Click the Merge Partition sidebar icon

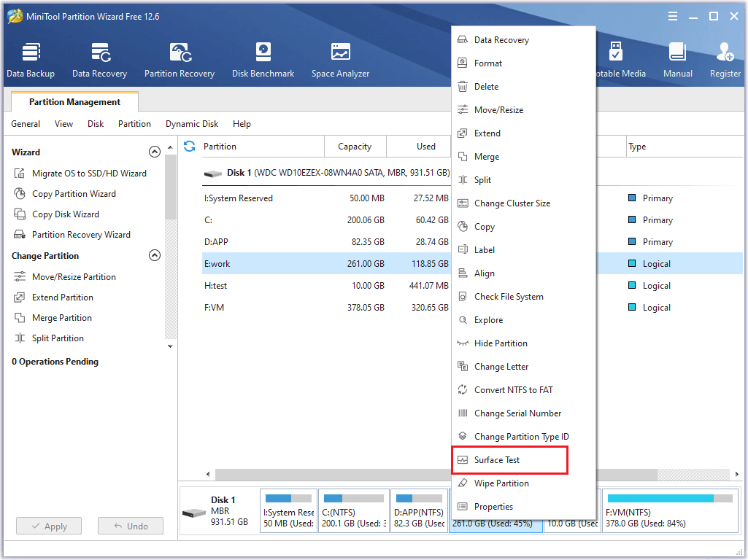pos(20,318)
